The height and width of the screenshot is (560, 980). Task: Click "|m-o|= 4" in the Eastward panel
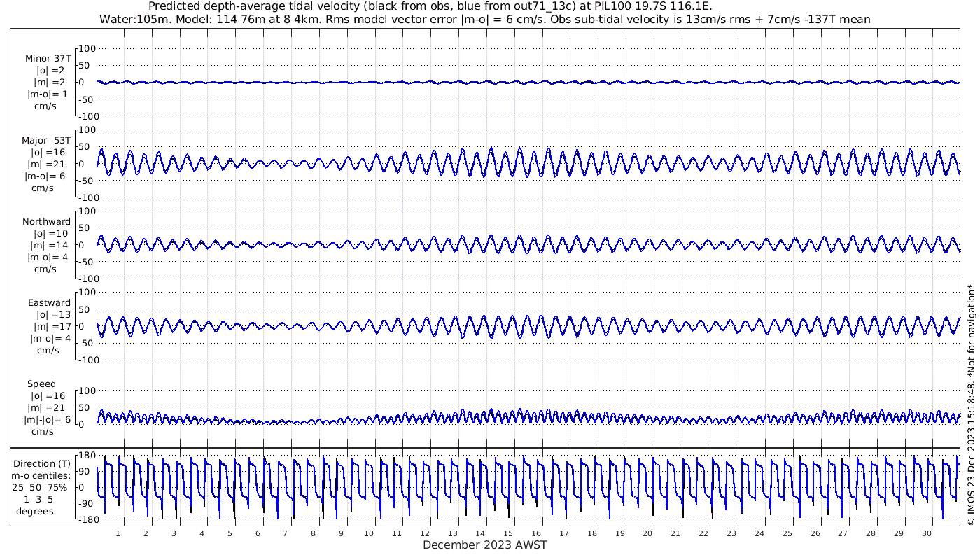click(50, 338)
